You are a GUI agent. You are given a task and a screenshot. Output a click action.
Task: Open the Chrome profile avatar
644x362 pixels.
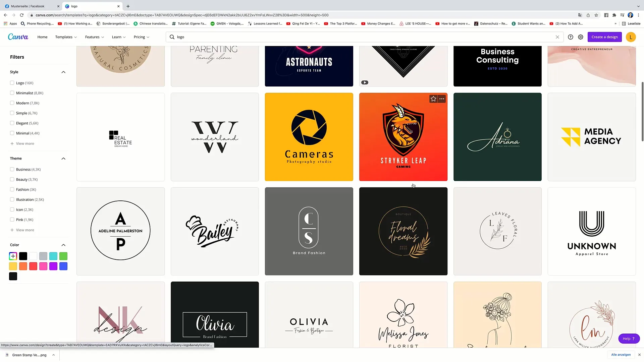click(x=631, y=15)
